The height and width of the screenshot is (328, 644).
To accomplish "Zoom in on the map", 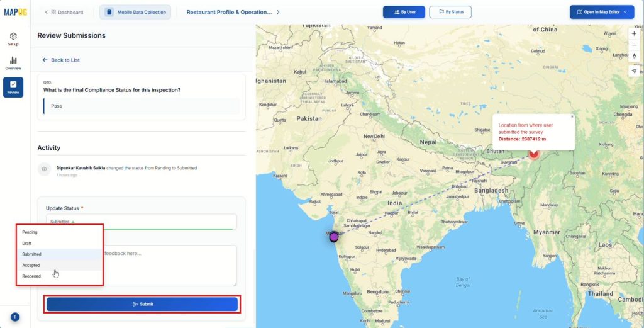I will click(634, 33).
